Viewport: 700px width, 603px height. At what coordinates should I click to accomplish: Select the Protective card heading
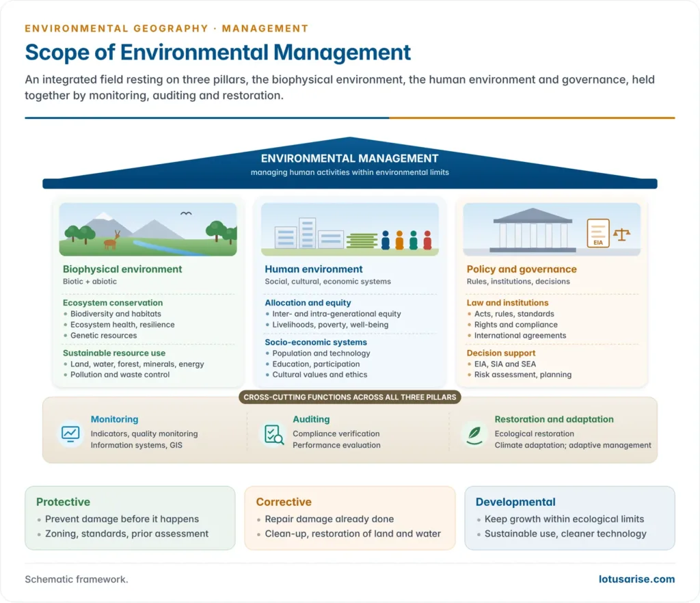63,502
